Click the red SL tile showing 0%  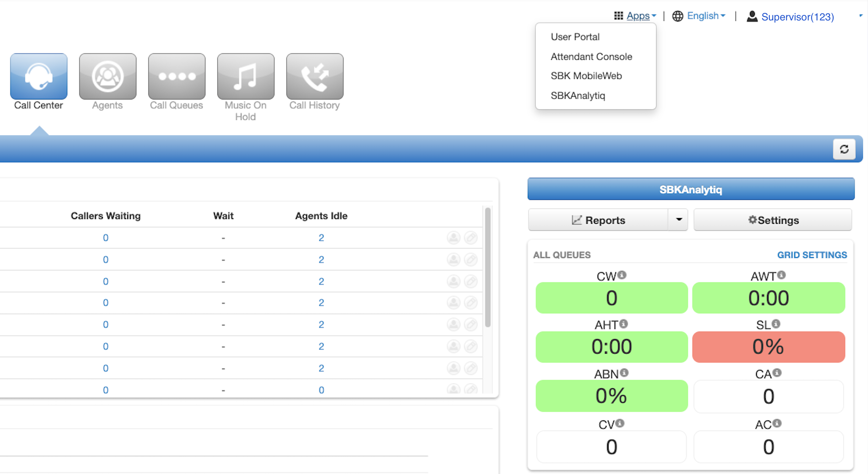[x=768, y=347]
